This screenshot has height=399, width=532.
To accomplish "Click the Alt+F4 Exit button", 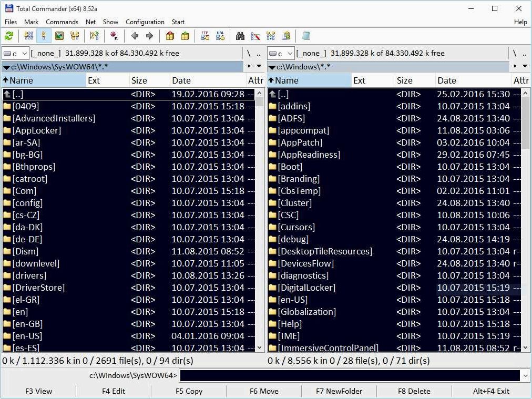I will click(491, 391).
